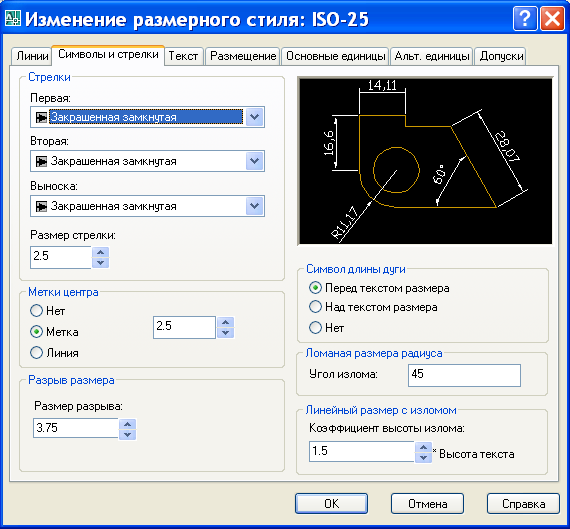The height and width of the screenshot is (529, 570).
Task: Increase the center mark size spinner
Action: click(225, 322)
